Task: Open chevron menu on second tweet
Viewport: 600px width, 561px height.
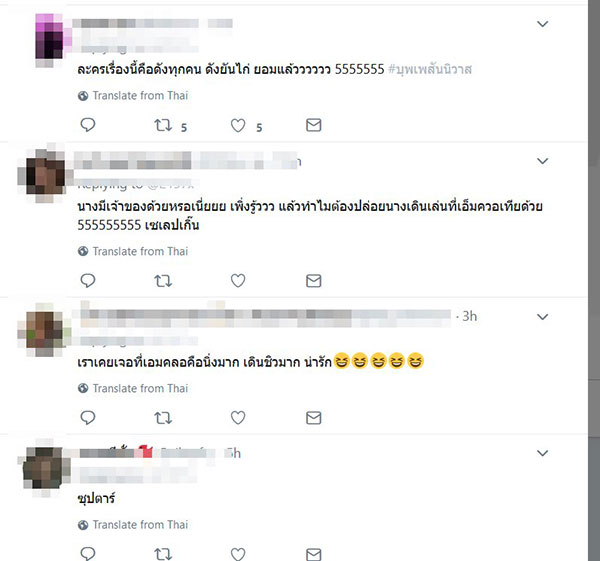Action: (543, 161)
